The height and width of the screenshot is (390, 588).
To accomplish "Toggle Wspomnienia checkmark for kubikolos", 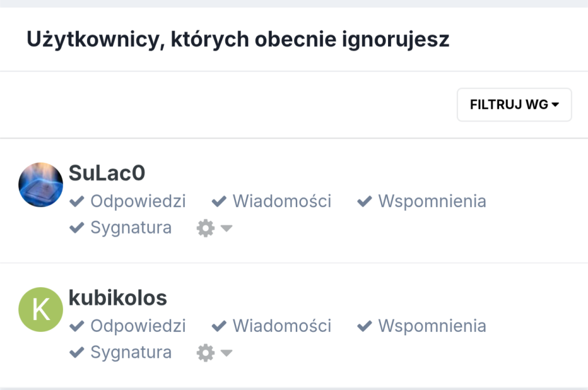I will (365, 326).
